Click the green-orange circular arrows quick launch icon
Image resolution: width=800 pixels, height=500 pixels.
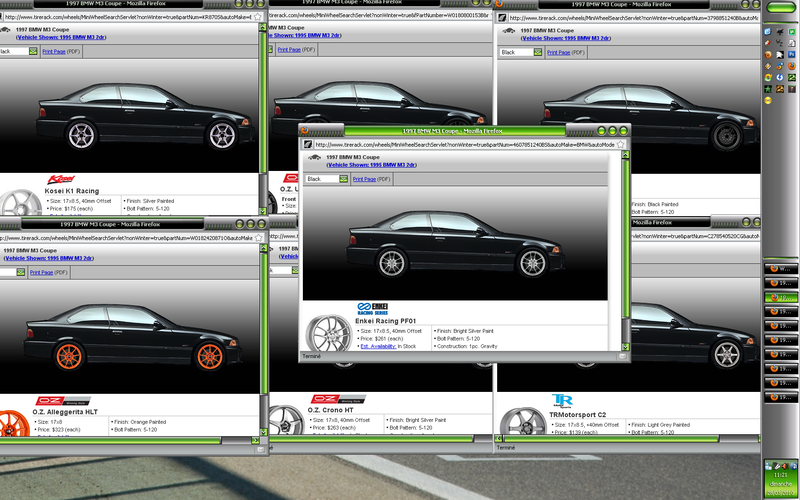[x=768, y=78]
